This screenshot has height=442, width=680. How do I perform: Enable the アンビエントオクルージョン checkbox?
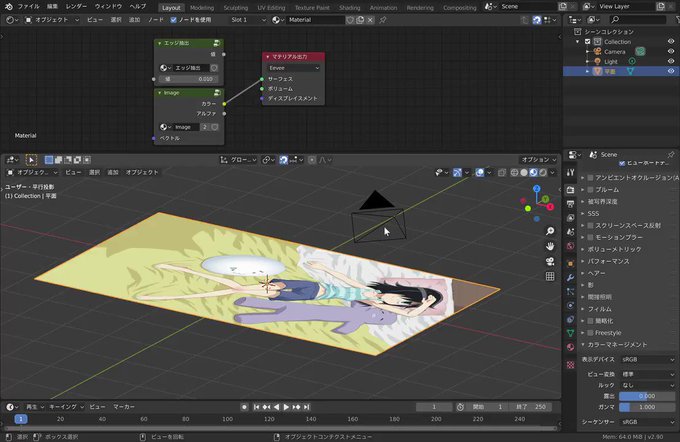click(x=590, y=177)
